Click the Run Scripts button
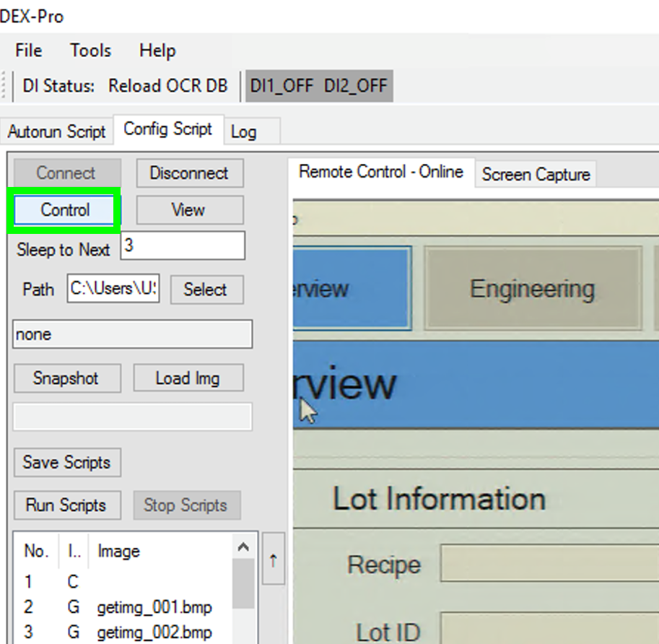The height and width of the screenshot is (644, 659). point(67,505)
